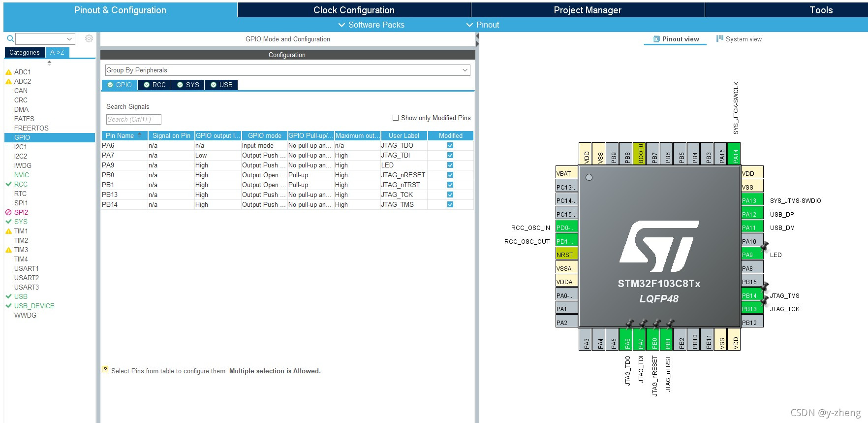Image resolution: width=868 pixels, height=423 pixels.
Task: Sort table by Pin Name column
Action: (124, 135)
